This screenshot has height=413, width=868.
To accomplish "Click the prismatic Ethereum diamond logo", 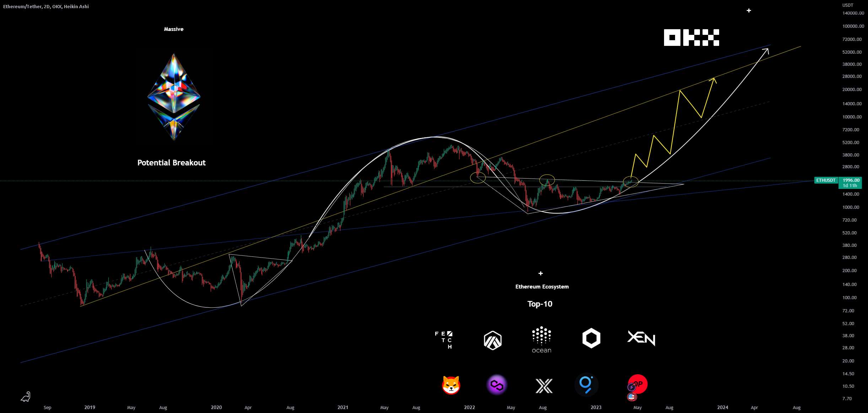I will pos(174,97).
